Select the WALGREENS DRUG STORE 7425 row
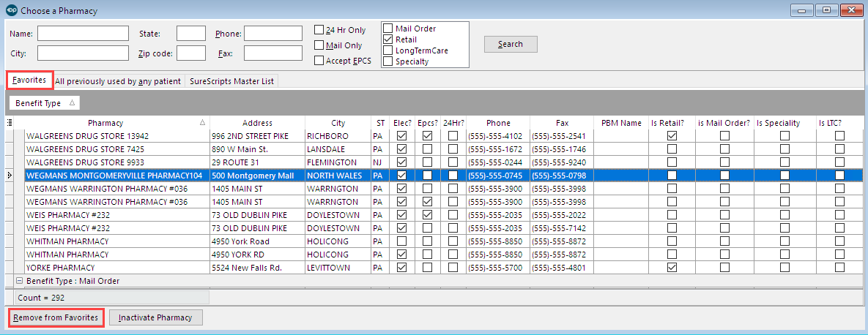The image size is (868, 335). pyautogui.click(x=443, y=148)
